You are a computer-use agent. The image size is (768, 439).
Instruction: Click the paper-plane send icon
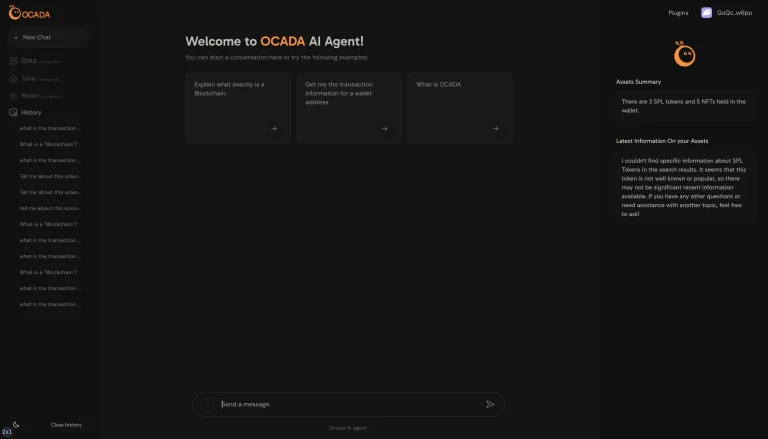[490, 404]
